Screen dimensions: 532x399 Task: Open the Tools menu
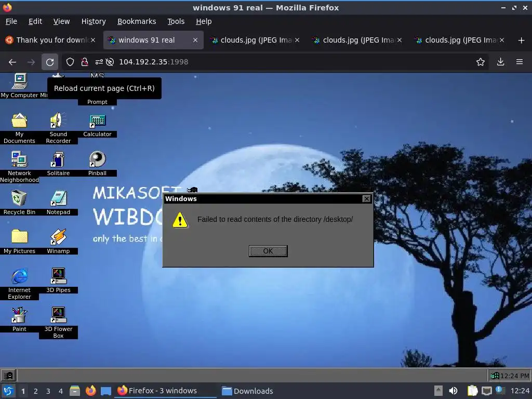[x=176, y=21]
